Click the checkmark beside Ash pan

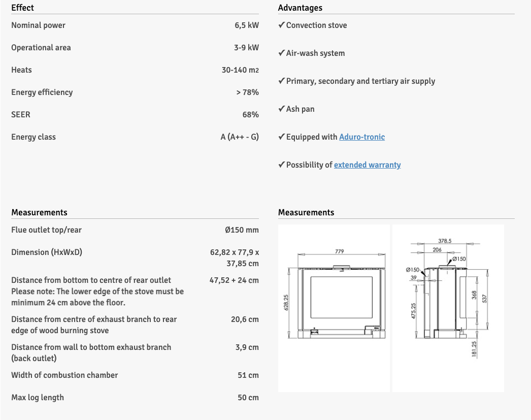pyautogui.click(x=281, y=109)
